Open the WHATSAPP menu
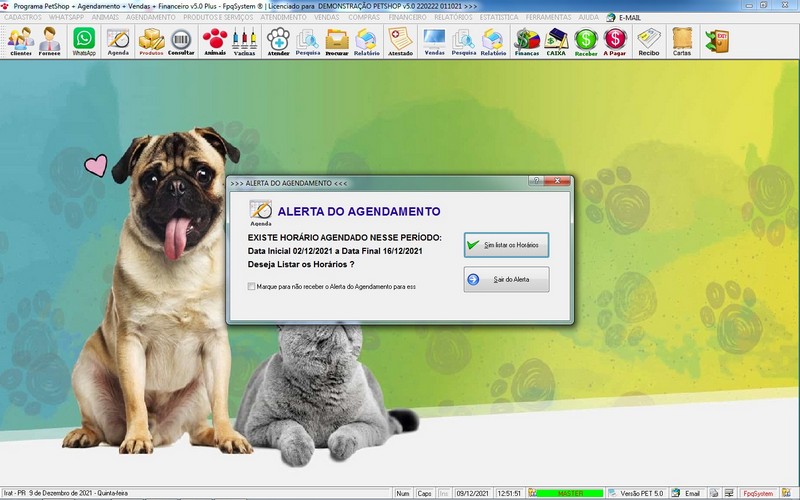 (x=66, y=17)
